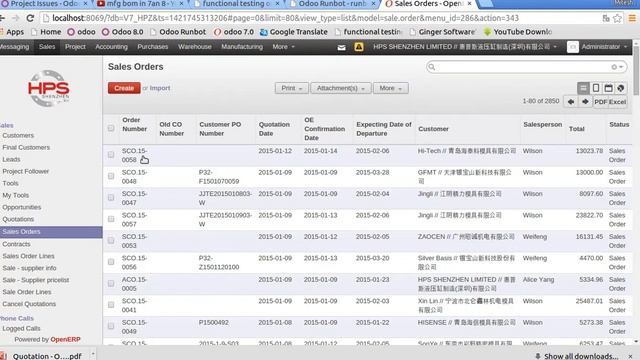The height and width of the screenshot is (360, 640).
Task: Open the Sales top menu
Action: [47, 47]
